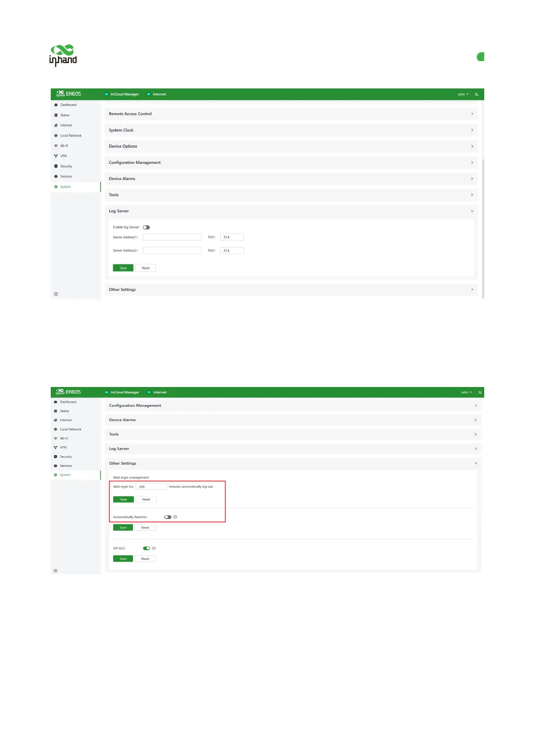The image size is (535, 756).
Task: Click Status icon in upper screenshot sidebar
Action: 56,115
